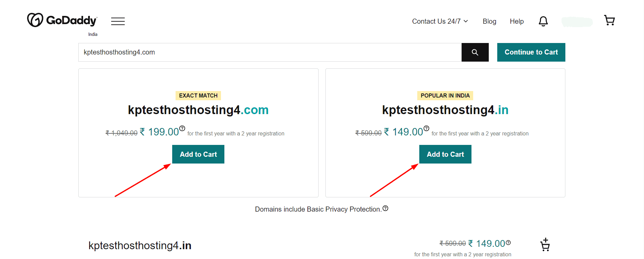Open the shopping cart in header

pyautogui.click(x=609, y=21)
